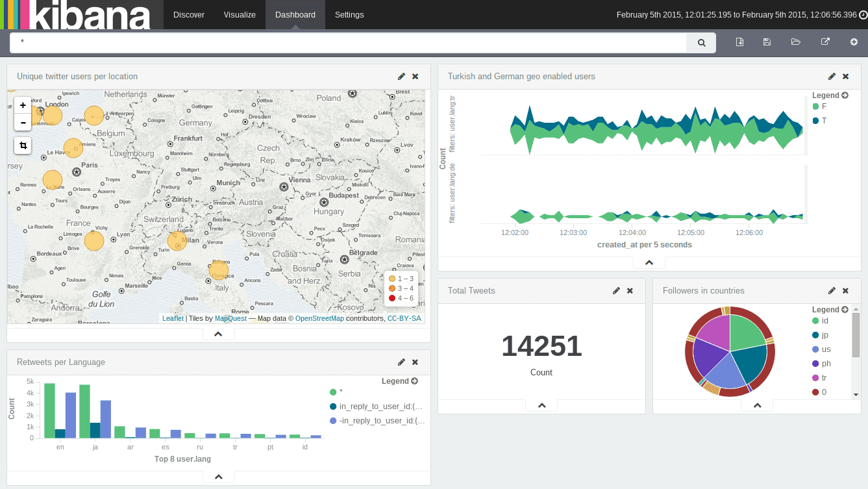Switch to the Discover tab

[x=188, y=14]
